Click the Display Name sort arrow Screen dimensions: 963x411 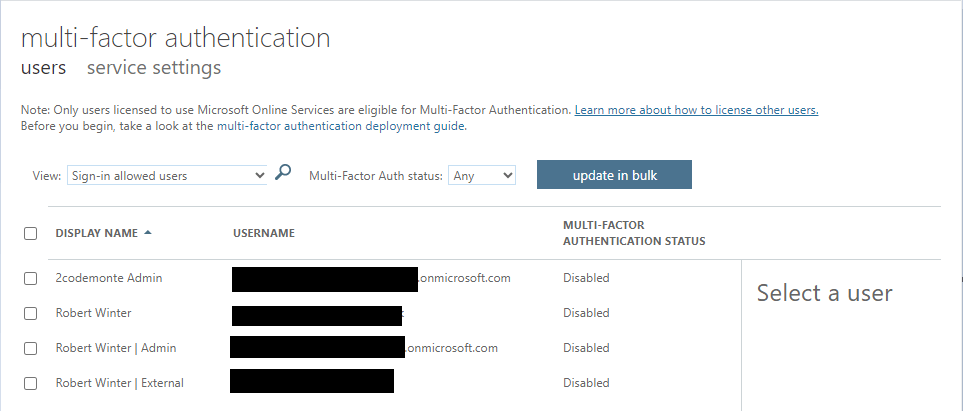(x=148, y=232)
